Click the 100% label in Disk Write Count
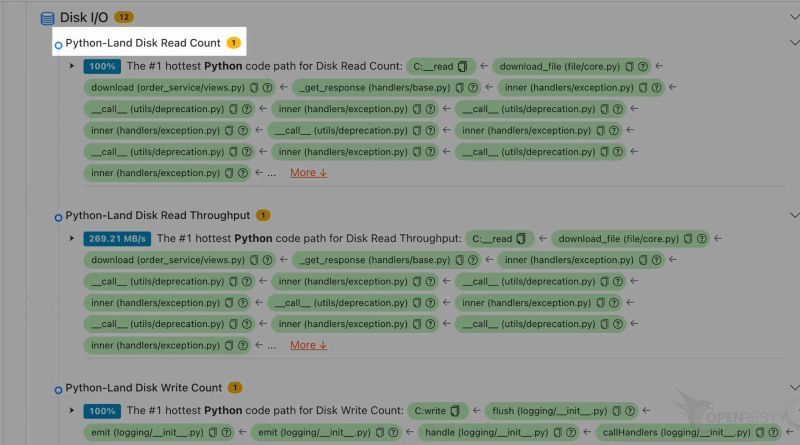 (102, 411)
